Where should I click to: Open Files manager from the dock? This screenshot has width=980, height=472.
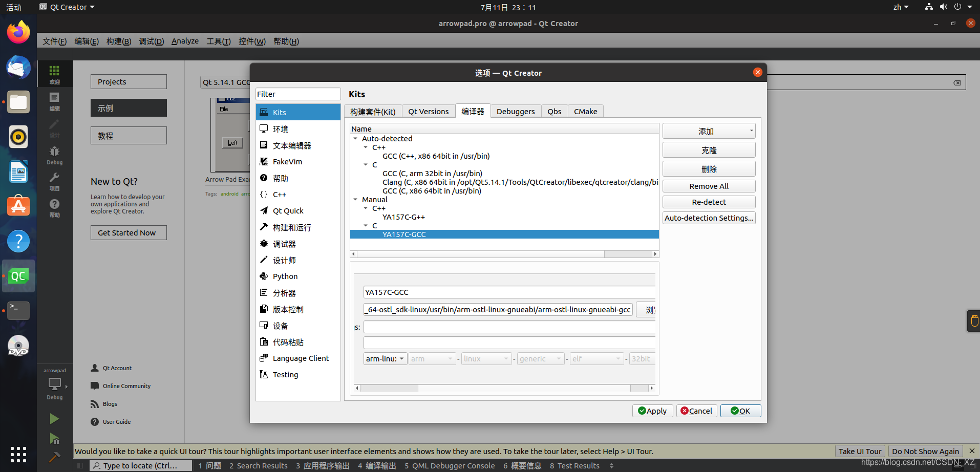click(18, 102)
